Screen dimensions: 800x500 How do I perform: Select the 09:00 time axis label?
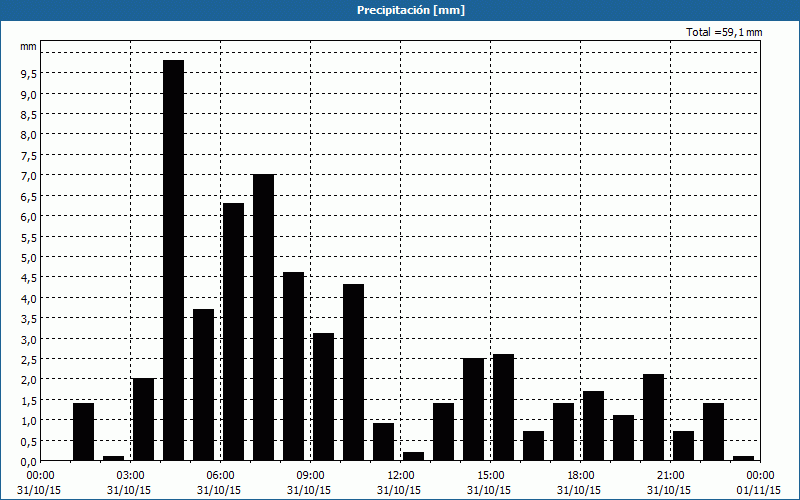pyautogui.click(x=310, y=476)
